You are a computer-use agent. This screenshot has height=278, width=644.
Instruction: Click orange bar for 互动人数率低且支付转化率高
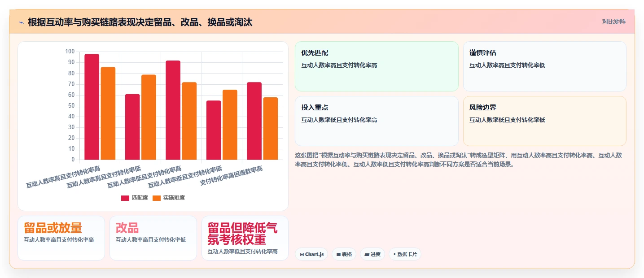pyautogui.click(x=189, y=121)
